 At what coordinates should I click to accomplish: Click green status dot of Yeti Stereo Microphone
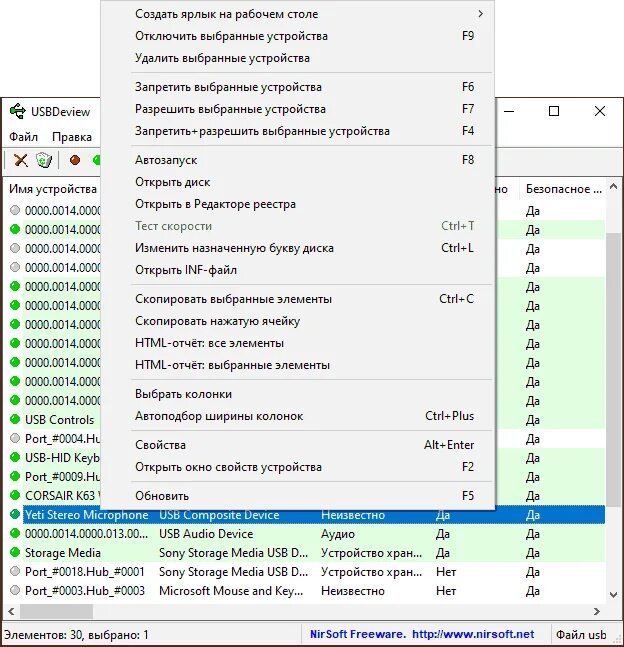pos(15,514)
